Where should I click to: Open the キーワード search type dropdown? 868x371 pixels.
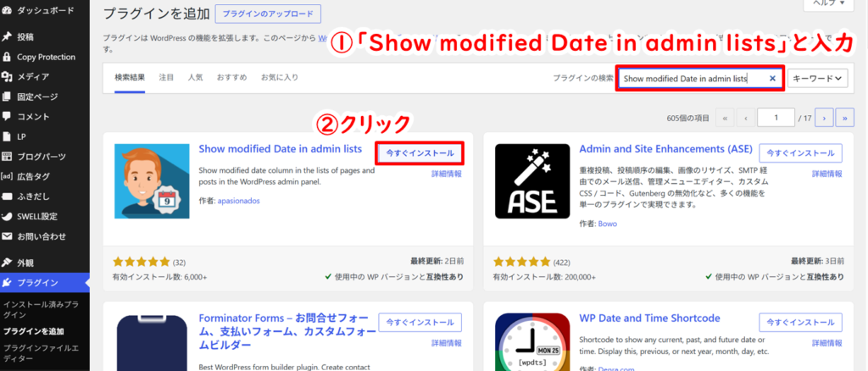click(x=818, y=79)
